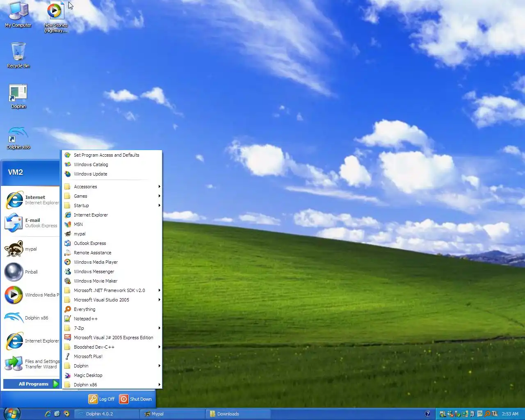
Task: Launch Windows Update from programs list
Action: (112, 174)
